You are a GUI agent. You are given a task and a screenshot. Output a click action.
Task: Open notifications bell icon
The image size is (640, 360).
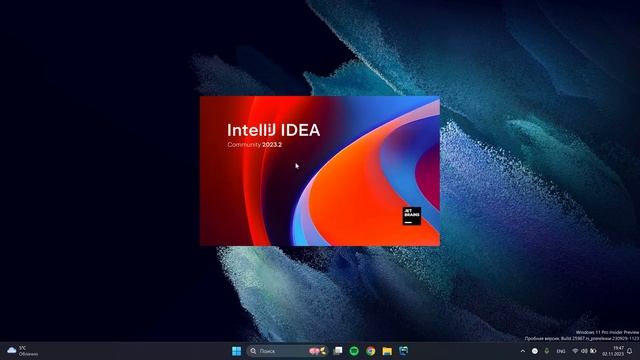point(630,351)
